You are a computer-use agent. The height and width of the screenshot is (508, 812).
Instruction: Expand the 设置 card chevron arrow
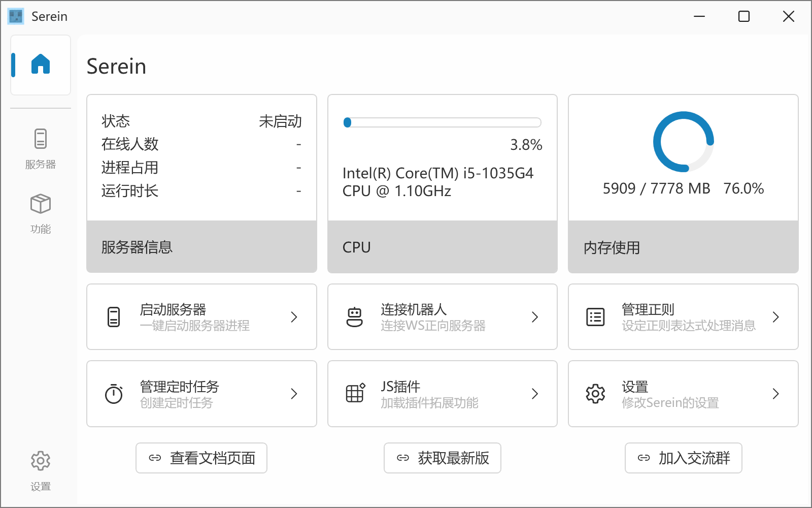click(x=775, y=394)
